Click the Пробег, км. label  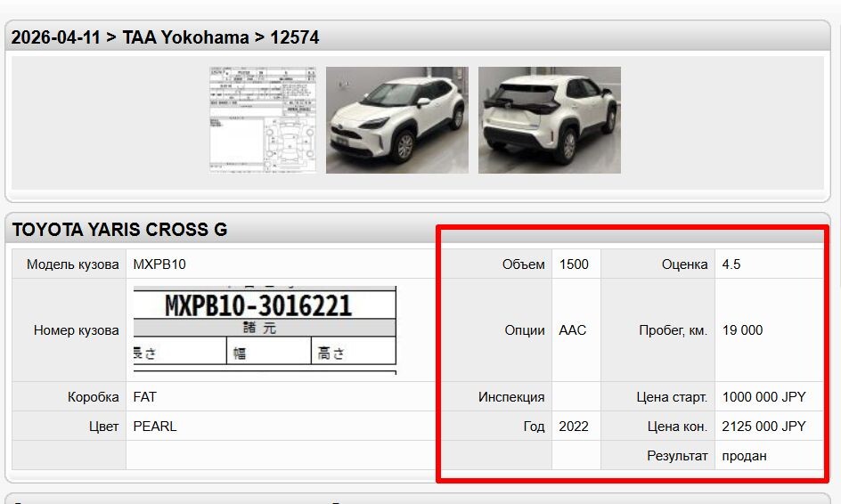[x=674, y=330]
